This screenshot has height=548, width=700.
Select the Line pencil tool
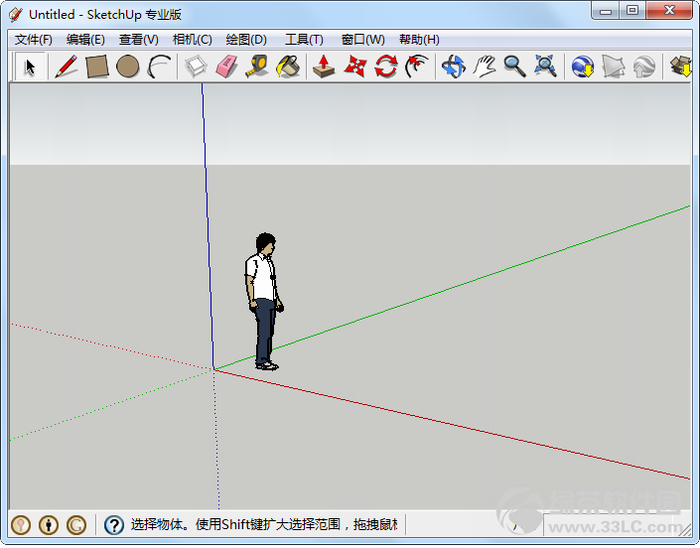point(66,66)
